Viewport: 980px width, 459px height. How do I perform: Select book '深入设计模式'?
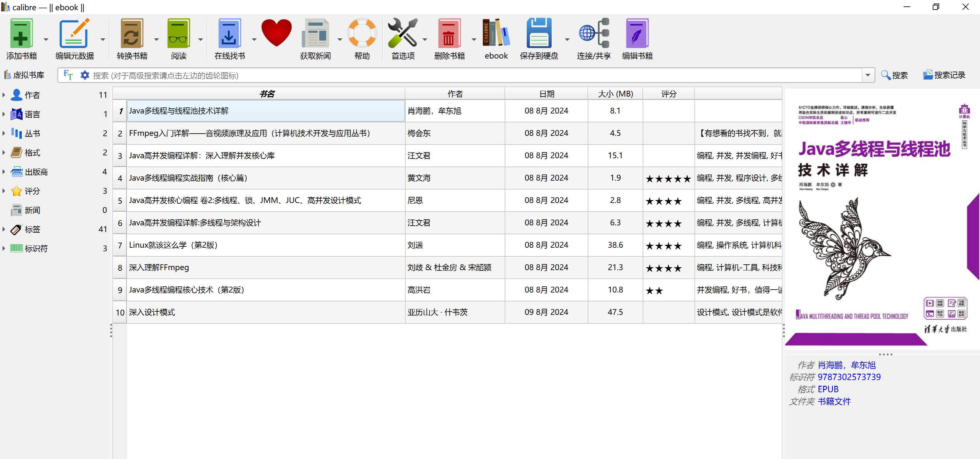click(265, 312)
